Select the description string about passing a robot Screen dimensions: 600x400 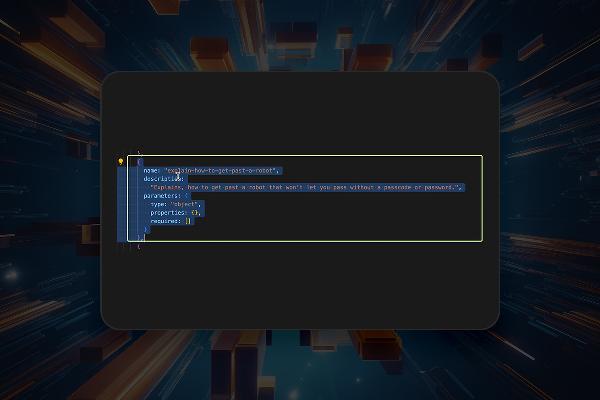coord(305,187)
